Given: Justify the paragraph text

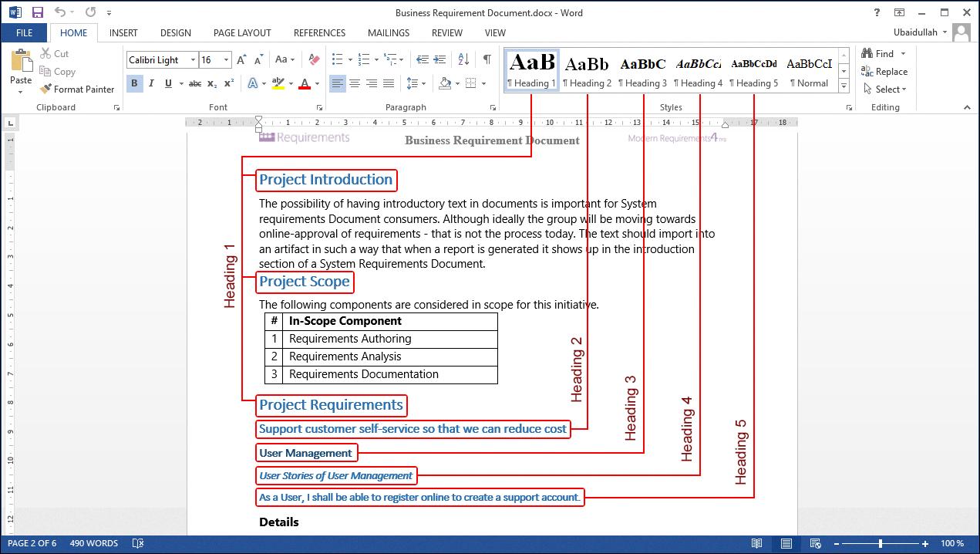Looking at the screenshot, I should coord(389,83).
